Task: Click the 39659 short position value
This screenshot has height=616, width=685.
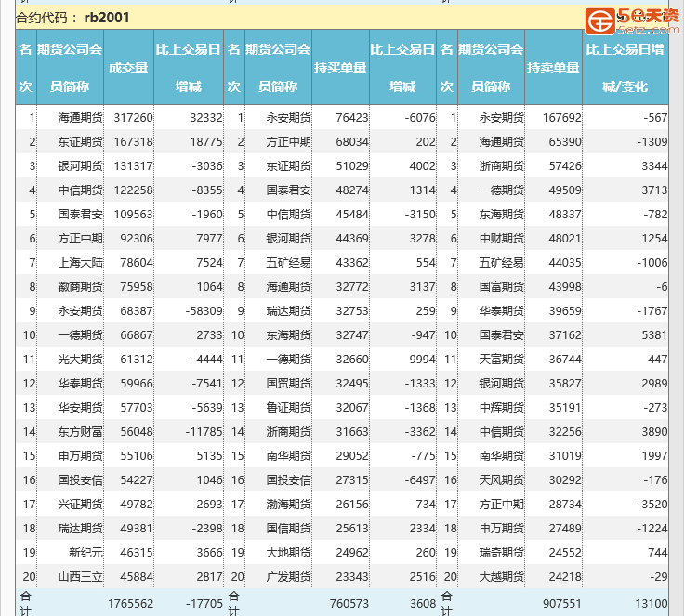Action: (x=565, y=311)
